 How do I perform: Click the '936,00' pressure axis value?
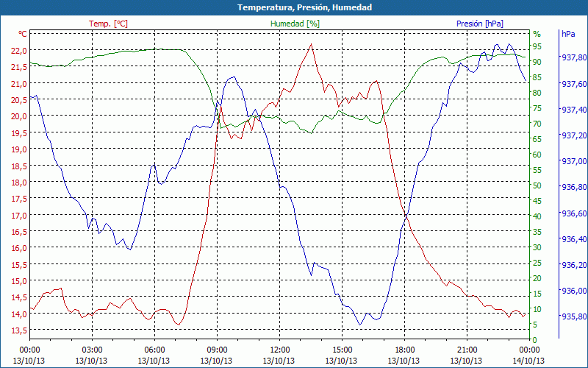click(x=574, y=291)
